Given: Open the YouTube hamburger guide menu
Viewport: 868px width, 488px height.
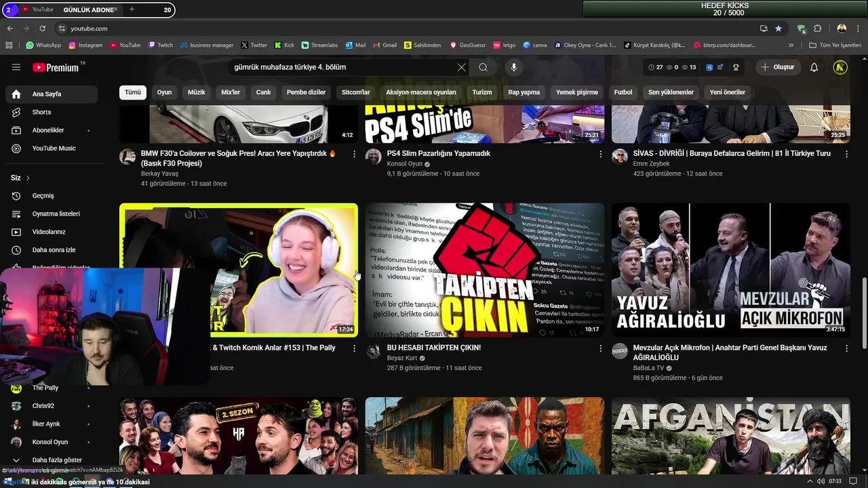Looking at the screenshot, I should click(16, 67).
